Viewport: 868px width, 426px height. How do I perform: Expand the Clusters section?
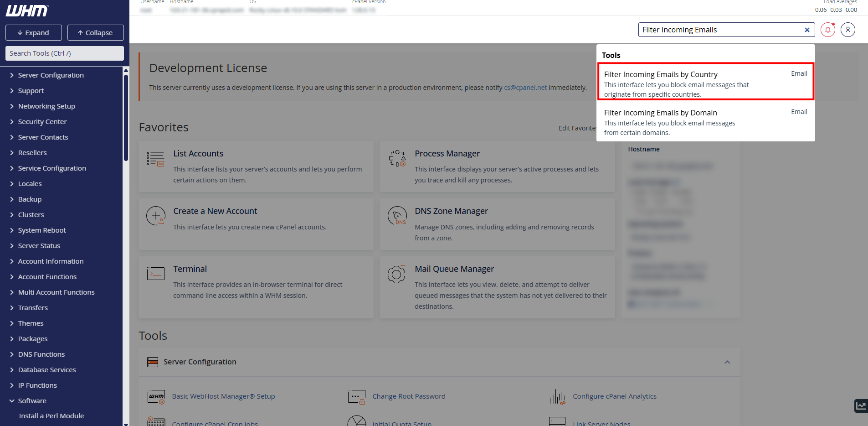point(31,215)
